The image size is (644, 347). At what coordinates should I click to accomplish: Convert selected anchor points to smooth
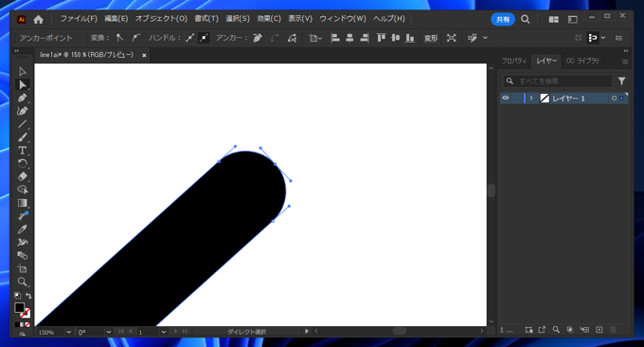136,38
